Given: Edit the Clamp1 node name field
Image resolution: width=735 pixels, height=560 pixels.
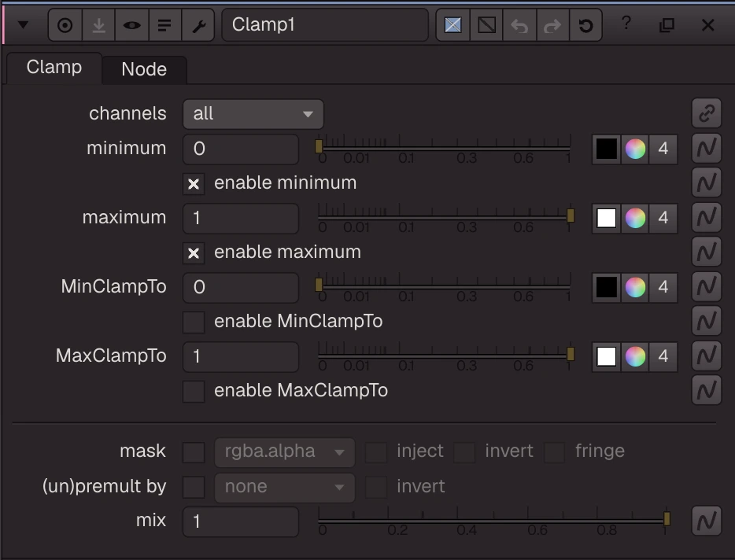Looking at the screenshot, I should [325, 25].
